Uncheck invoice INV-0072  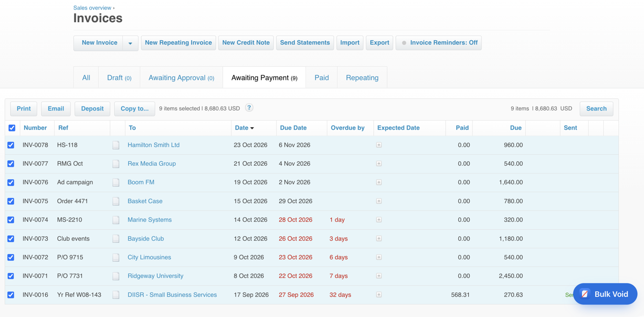point(11,257)
